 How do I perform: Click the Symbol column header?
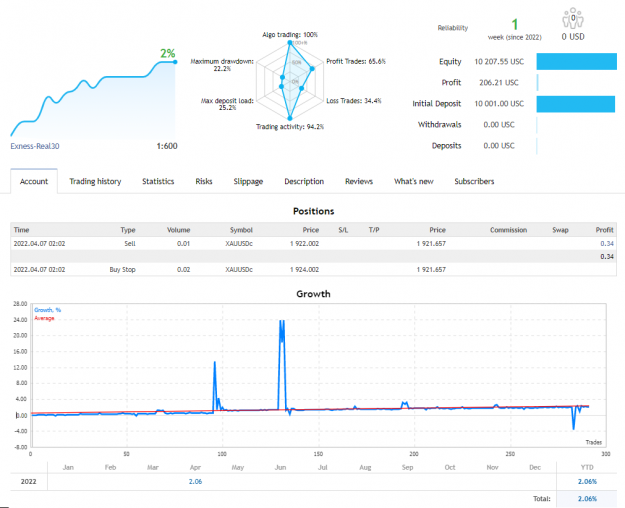click(241, 230)
